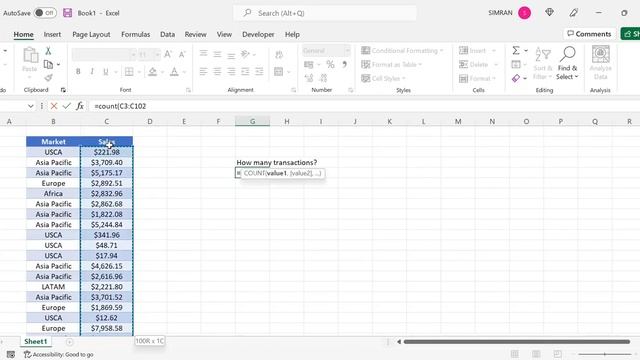
Task: Click the Analyze Data button
Action: pos(600,62)
